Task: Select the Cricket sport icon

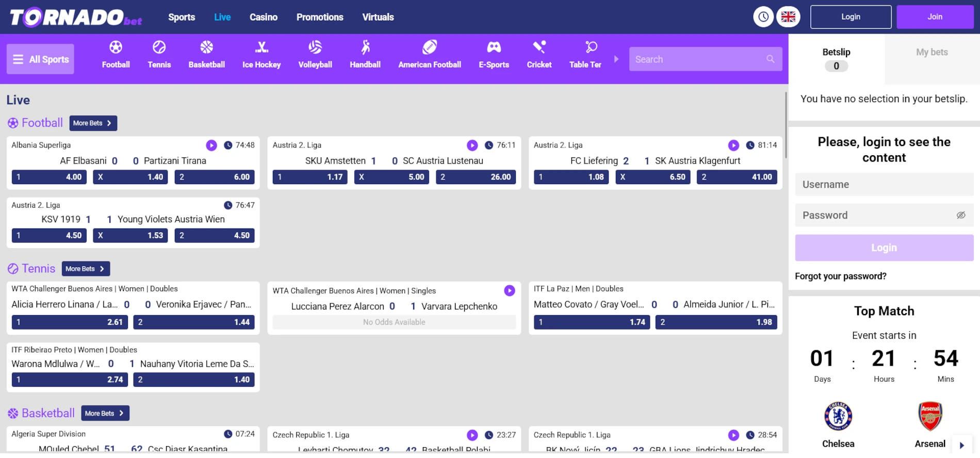Action: coord(539,48)
